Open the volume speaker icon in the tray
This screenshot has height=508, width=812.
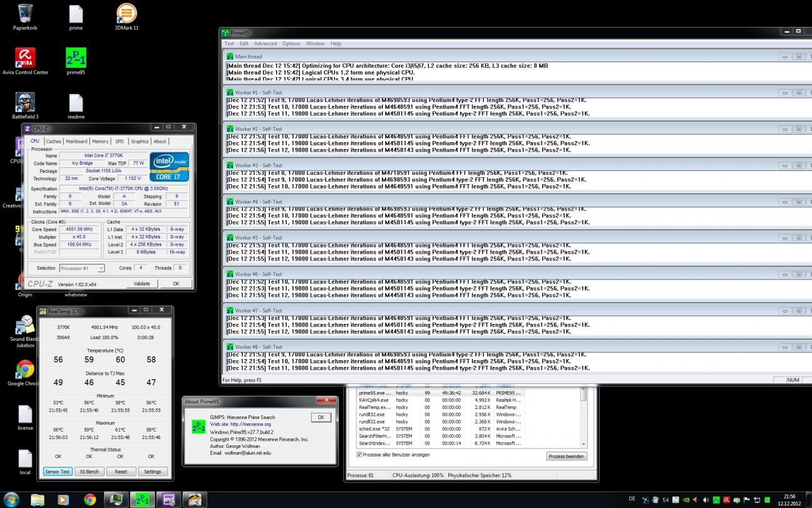(x=706, y=499)
